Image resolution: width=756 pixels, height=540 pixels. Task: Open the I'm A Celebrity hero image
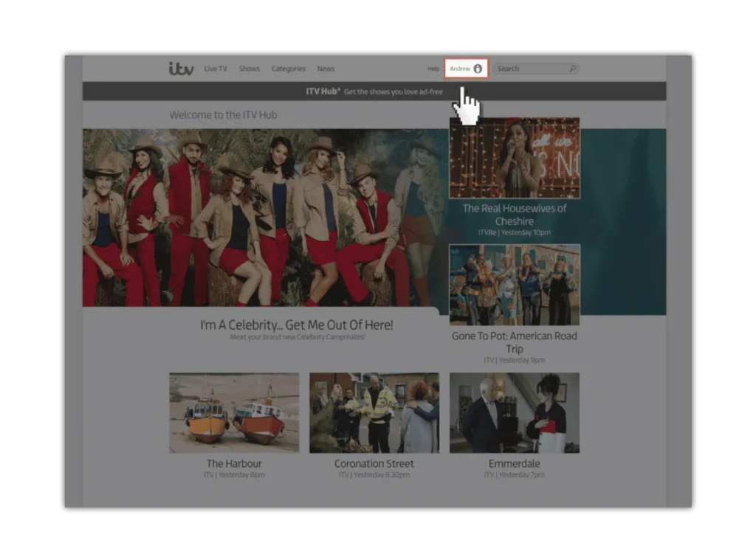tap(265, 217)
